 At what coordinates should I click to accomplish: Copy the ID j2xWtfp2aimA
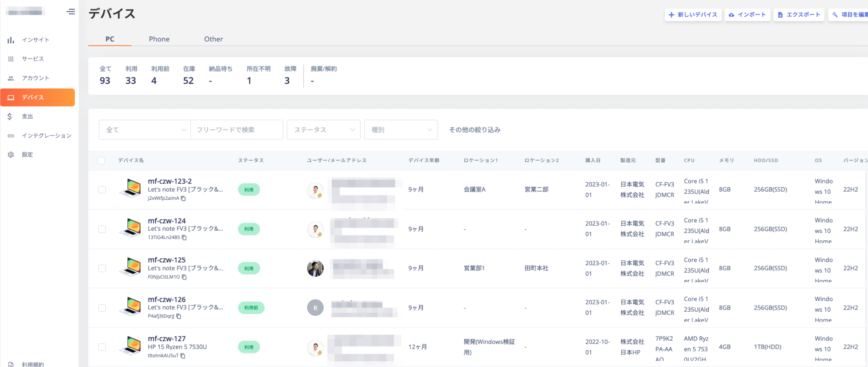point(183,198)
